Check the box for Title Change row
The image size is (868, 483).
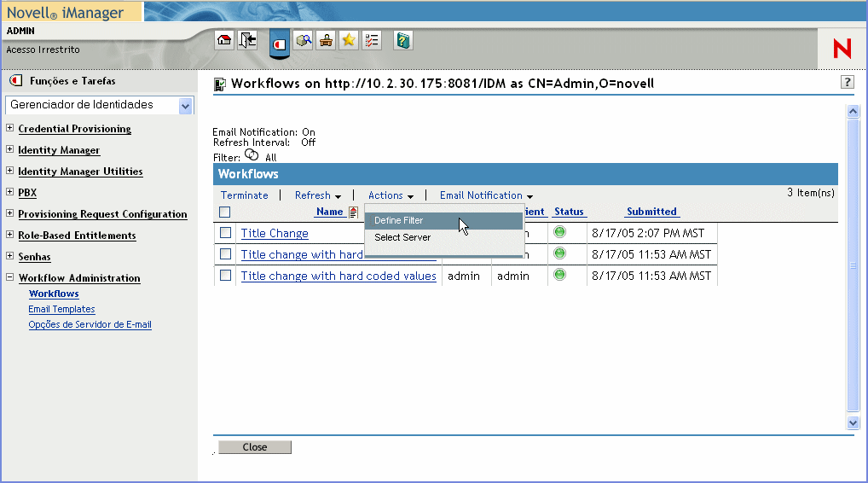(225, 233)
